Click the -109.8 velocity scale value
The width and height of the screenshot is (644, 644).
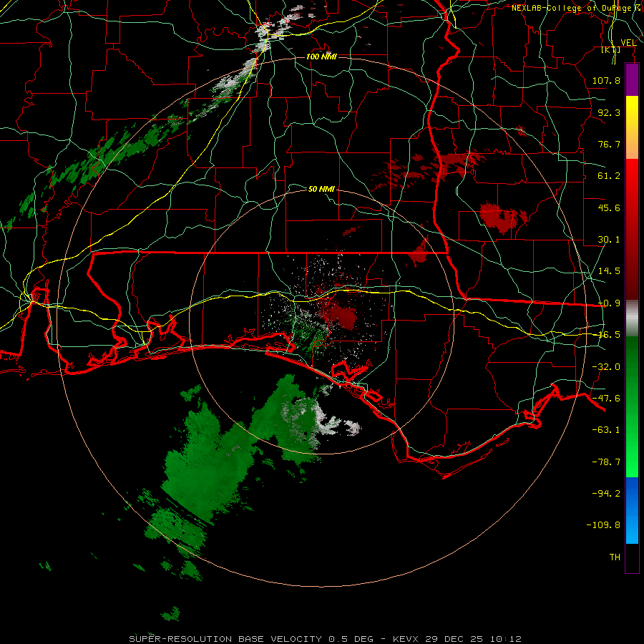click(x=603, y=525)
